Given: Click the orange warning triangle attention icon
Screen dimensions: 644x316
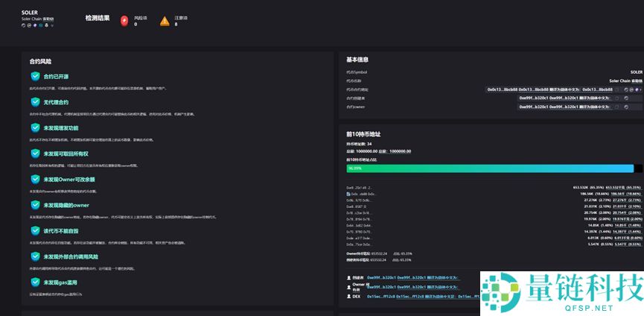Looking at the screenshot, I should pyautogui.click(x=165, y=21).
